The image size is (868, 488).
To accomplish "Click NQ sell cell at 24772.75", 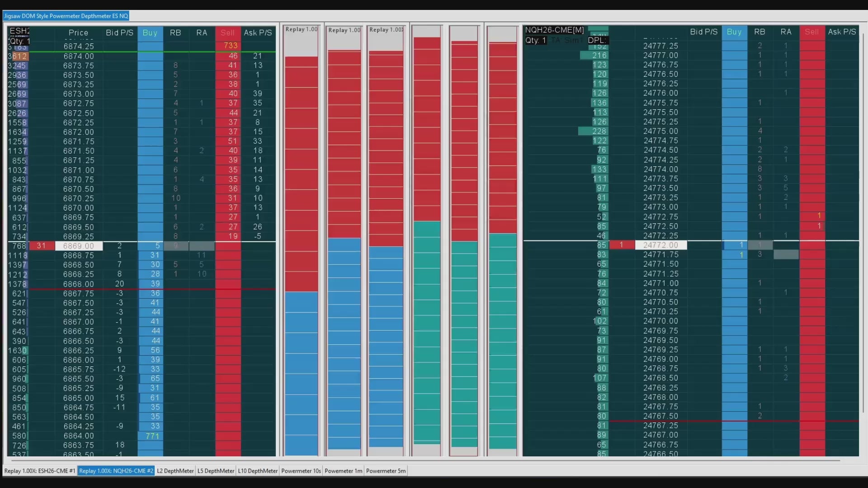I will pyautogui.click(x=812, y=216).
